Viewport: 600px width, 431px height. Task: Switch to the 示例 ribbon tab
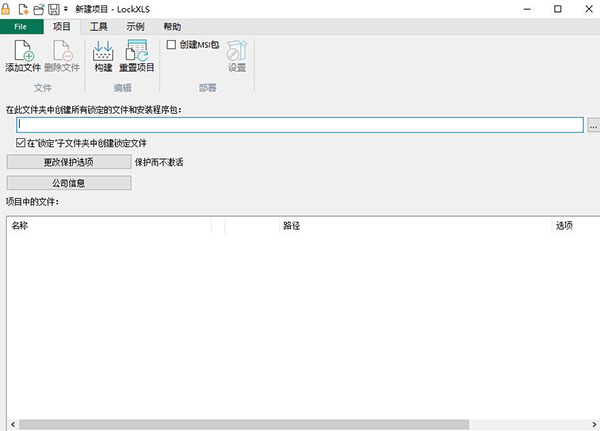point(135,26)
